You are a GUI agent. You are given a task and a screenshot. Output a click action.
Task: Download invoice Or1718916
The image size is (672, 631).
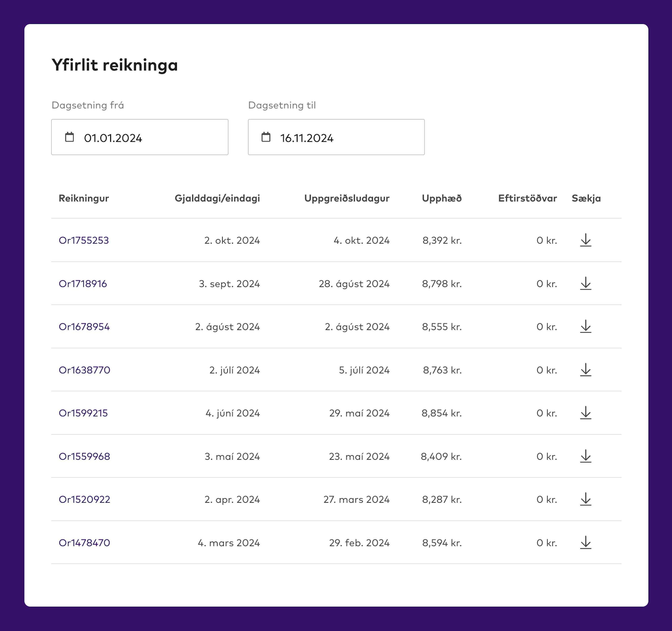click(x=586, y=283)
